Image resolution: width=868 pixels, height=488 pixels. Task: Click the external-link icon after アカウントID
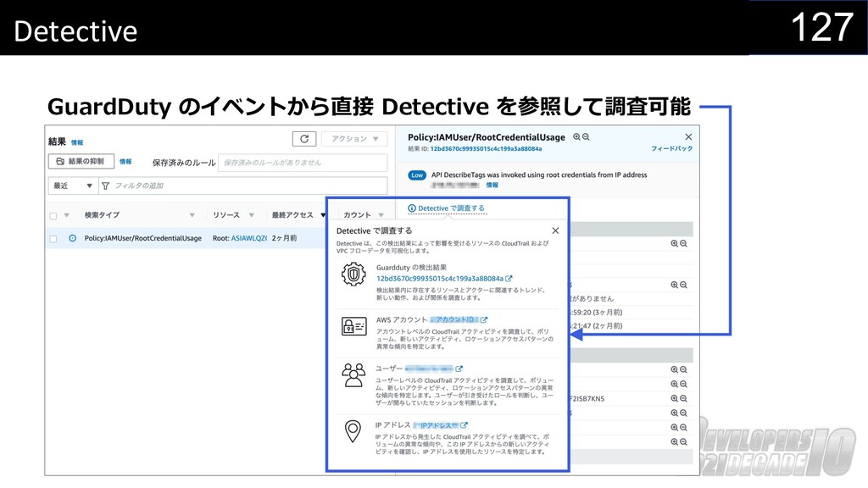point(484,319)
